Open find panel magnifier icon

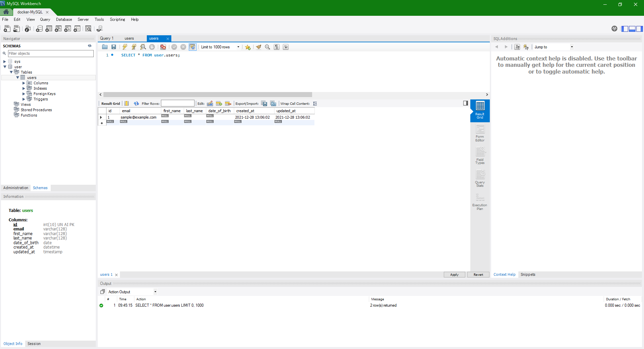coord(267,47)
